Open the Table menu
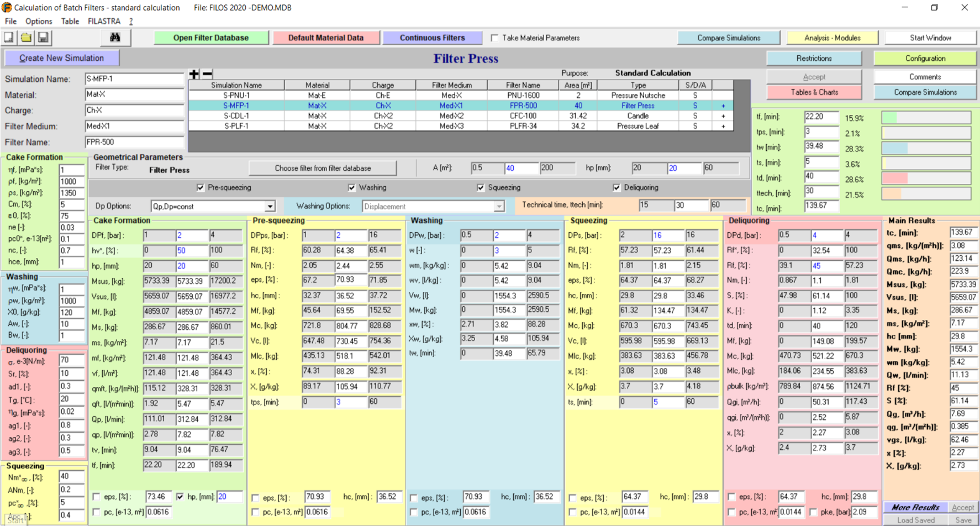This screenshot has width=980, height=526. [70, 21]
